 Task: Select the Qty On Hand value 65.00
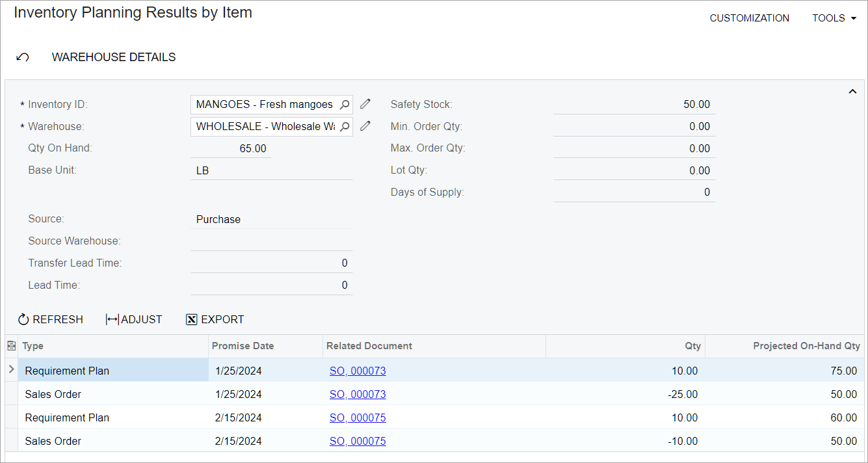click(253, 148)
